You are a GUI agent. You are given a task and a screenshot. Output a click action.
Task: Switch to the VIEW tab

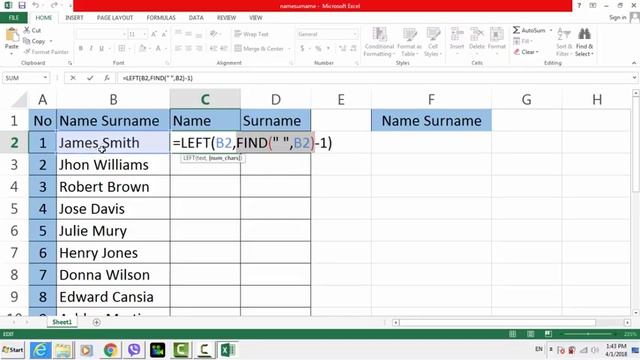256,18
